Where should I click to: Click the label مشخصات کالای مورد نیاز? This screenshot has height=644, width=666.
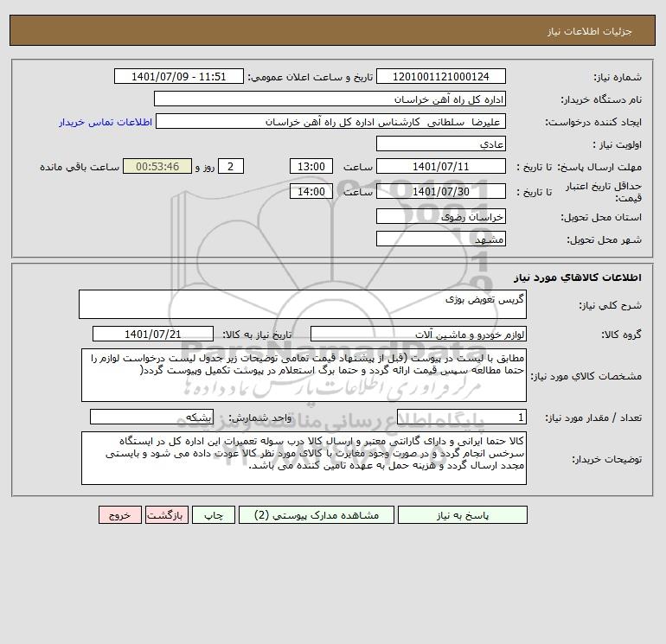[x=586, y=376]
